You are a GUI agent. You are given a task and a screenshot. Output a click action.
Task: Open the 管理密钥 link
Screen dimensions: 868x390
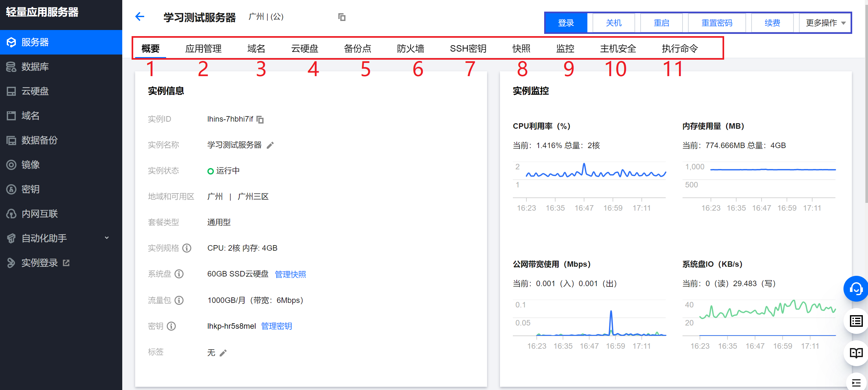[x=276, y=326]
